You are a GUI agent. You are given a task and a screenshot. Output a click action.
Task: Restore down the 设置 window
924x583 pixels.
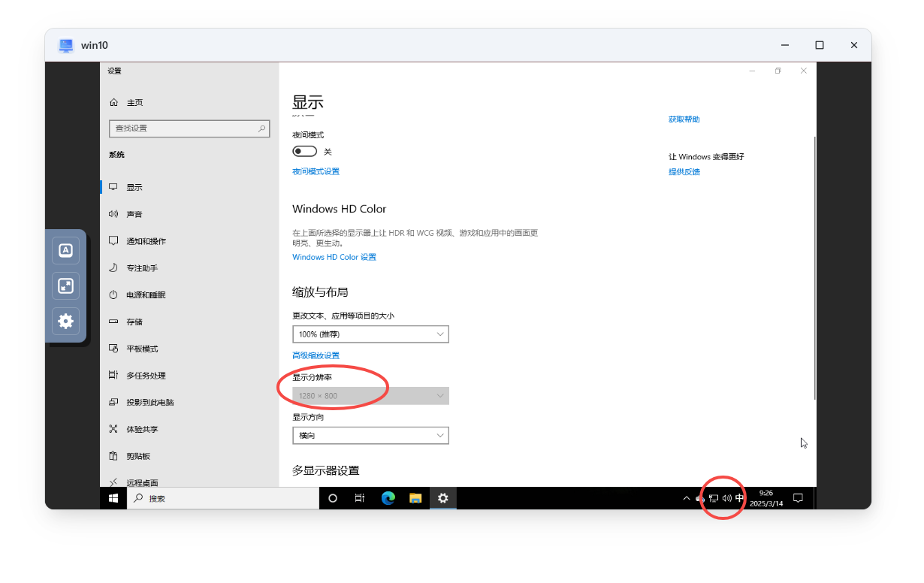[778, 71]
